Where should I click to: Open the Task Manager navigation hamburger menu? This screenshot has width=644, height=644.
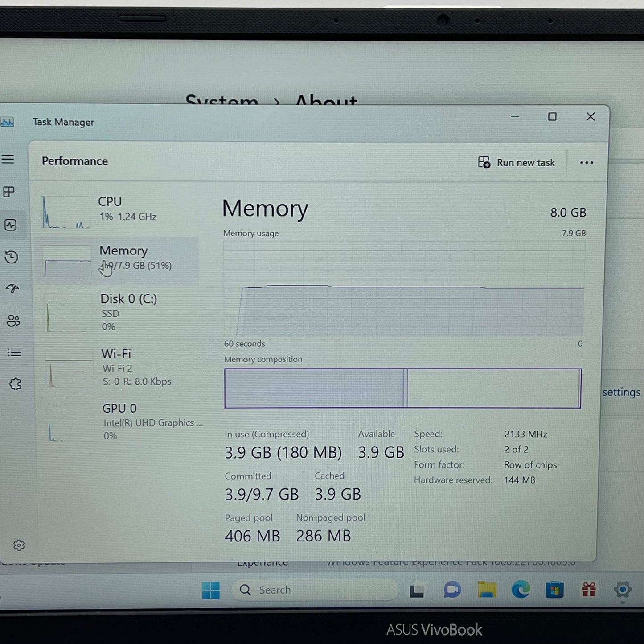pos(8,159)
